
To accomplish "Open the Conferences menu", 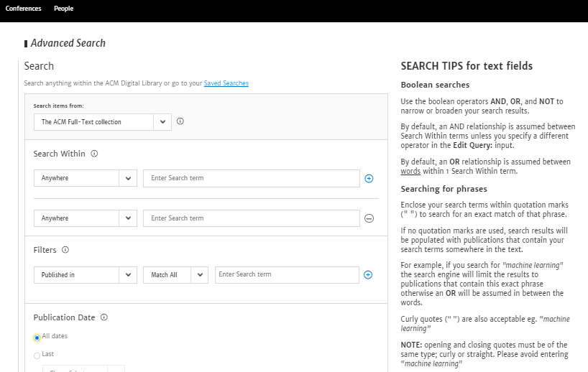I will 24,9.
